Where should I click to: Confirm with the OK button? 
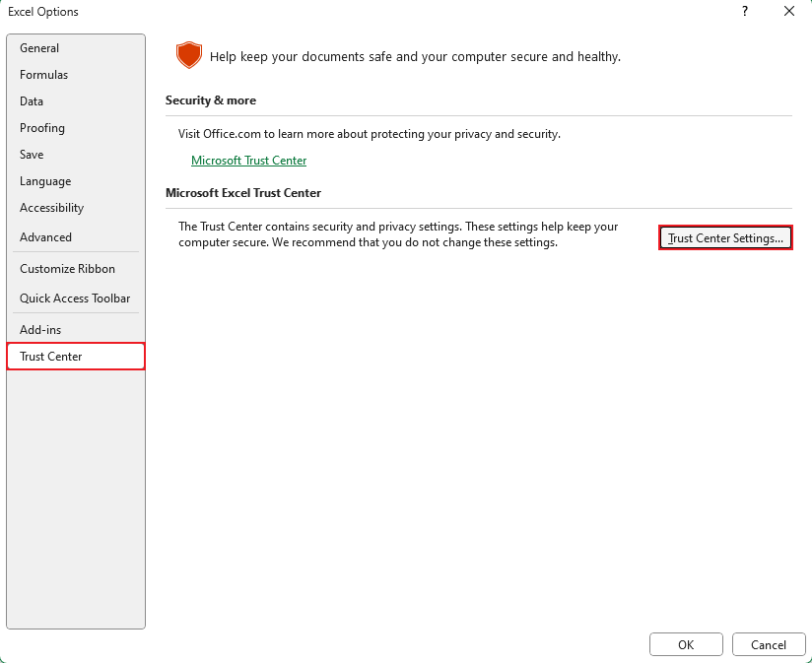(686, 645)
